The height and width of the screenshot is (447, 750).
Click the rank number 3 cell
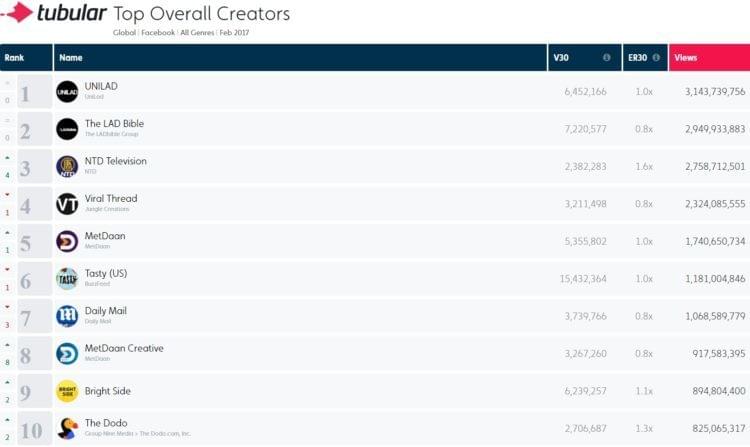[x=34, y=167]
